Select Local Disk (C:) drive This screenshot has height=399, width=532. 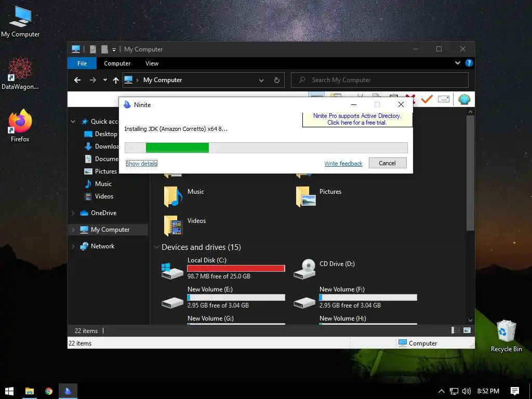tap(223, 268)
